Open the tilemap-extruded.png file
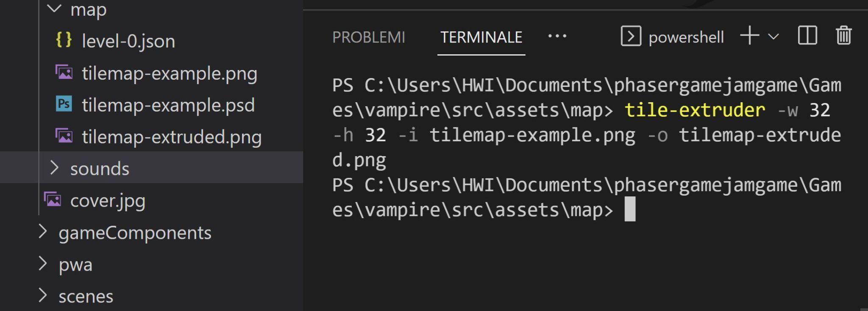The width and height of the screenshot is (868, 311). point(172,137)
